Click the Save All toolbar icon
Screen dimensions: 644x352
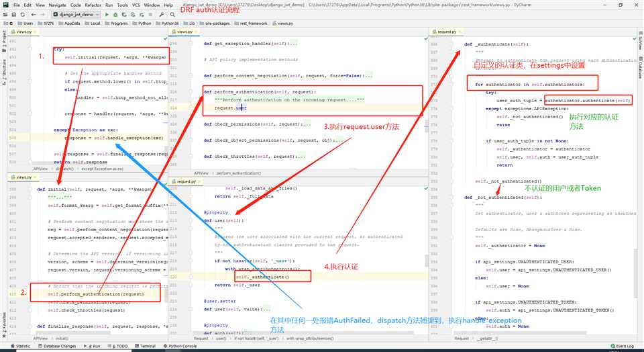click(x=14, y=14)
